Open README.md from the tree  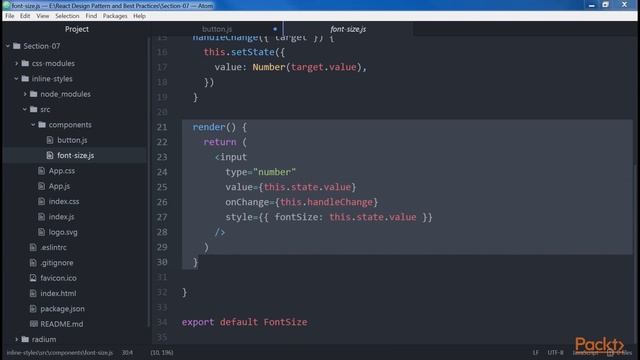pyautogui.click(x=62, y=324)
